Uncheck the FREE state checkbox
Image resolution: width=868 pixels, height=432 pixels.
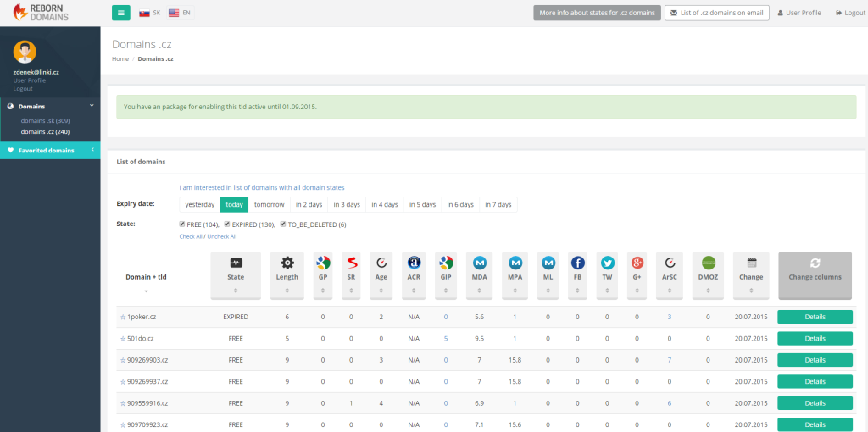[182, 224]
